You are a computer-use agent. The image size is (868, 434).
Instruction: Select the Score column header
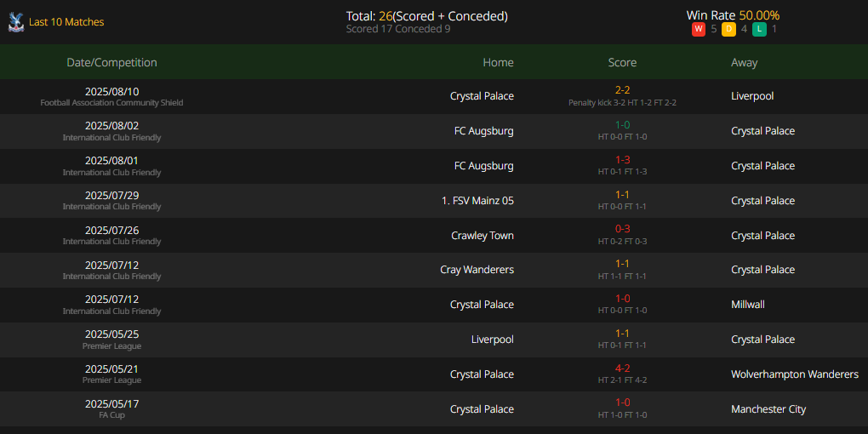tap(622, 63)
